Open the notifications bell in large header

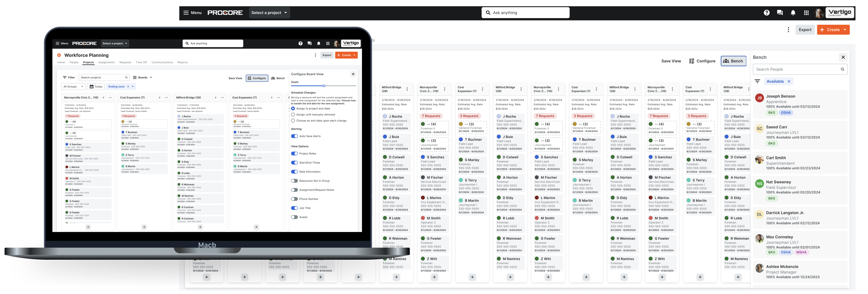[793, 13]
